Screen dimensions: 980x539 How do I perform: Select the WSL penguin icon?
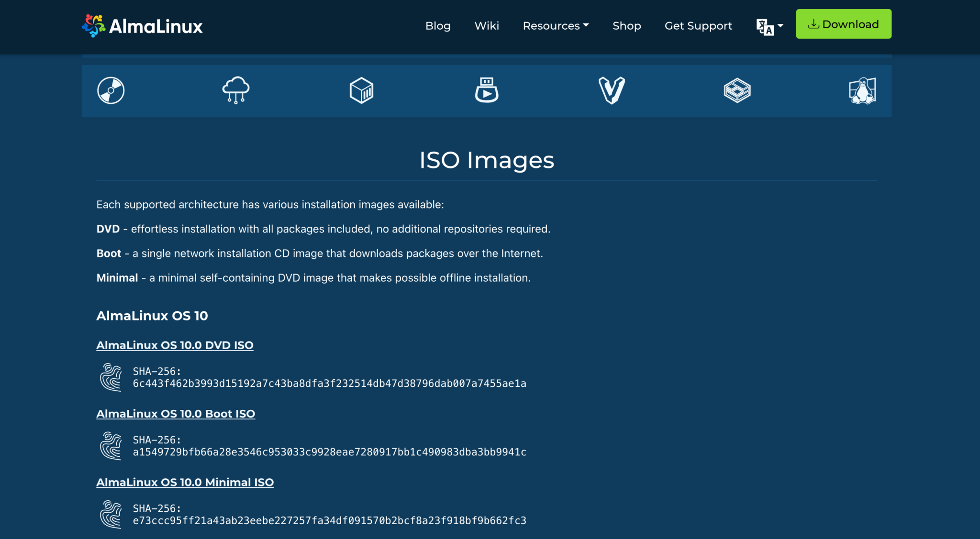[862, 90]
